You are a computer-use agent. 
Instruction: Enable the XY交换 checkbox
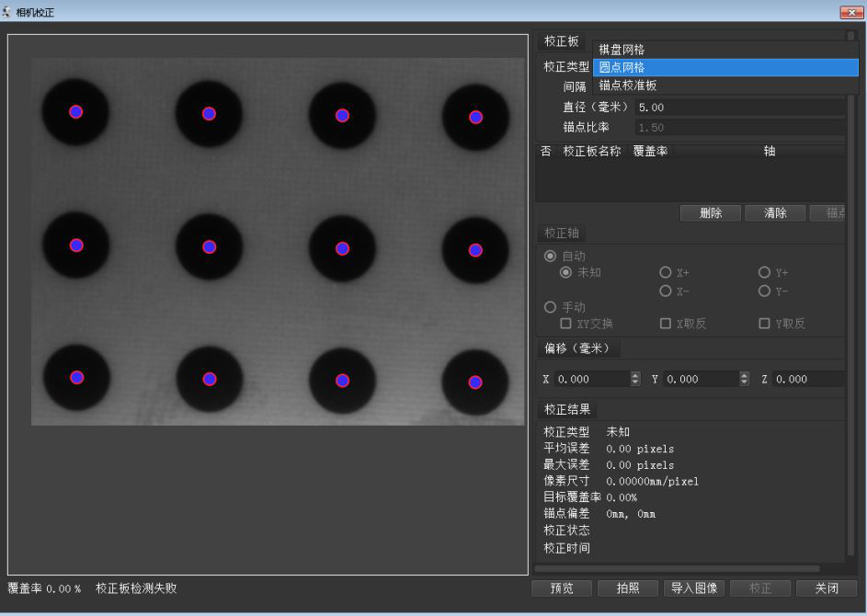566,324
